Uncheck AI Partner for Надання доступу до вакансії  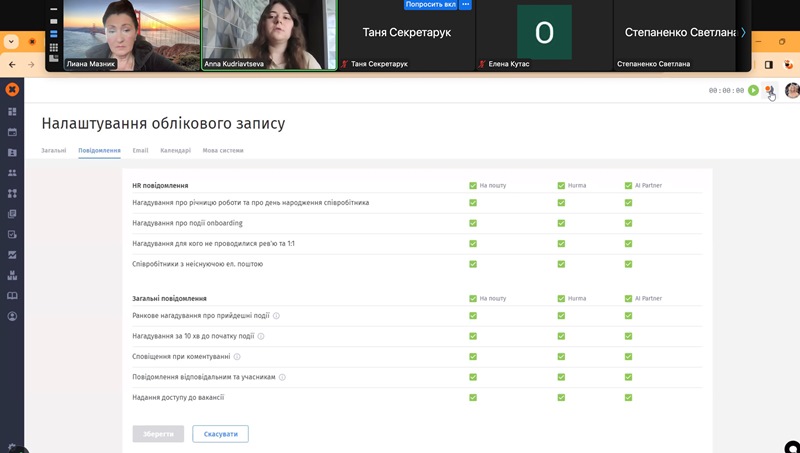(x=629, y=397)
